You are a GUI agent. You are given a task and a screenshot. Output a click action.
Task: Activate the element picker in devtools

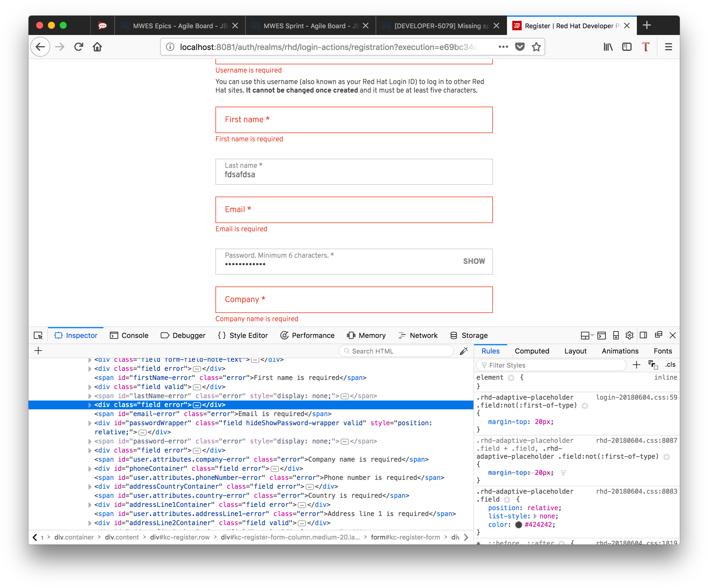38,336
